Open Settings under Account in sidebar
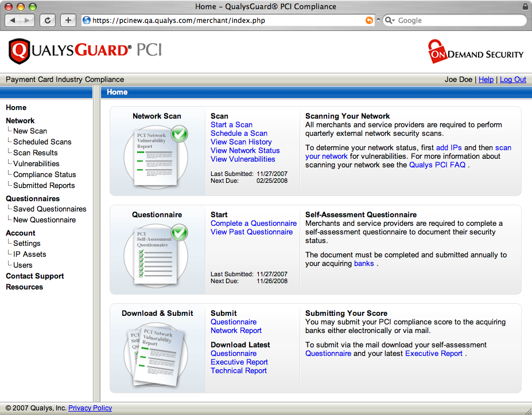This screenshot has height=415, width=532. (x=26, y=243)
